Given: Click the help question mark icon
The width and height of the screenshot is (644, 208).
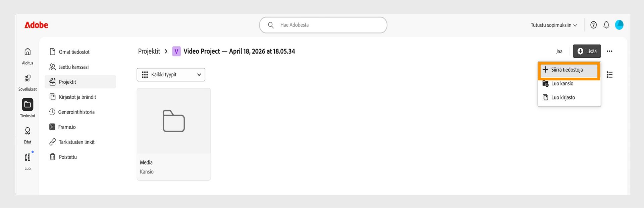Looking at the screenshot, I should (593, 25).
